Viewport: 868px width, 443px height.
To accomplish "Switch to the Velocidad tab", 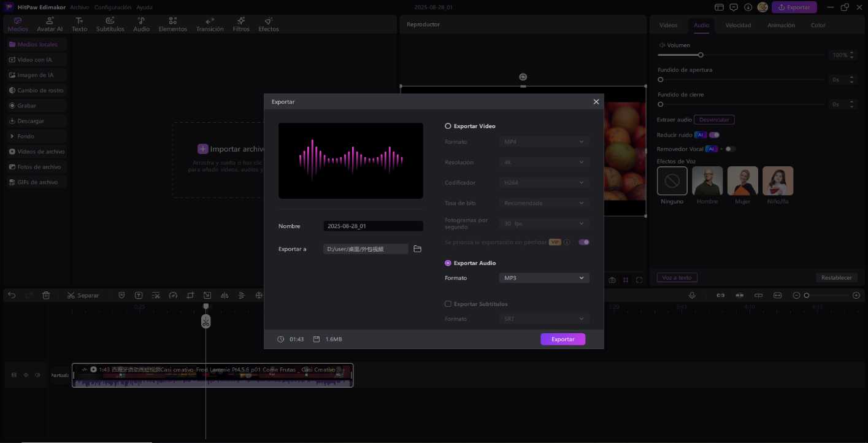I will [738, 25].
